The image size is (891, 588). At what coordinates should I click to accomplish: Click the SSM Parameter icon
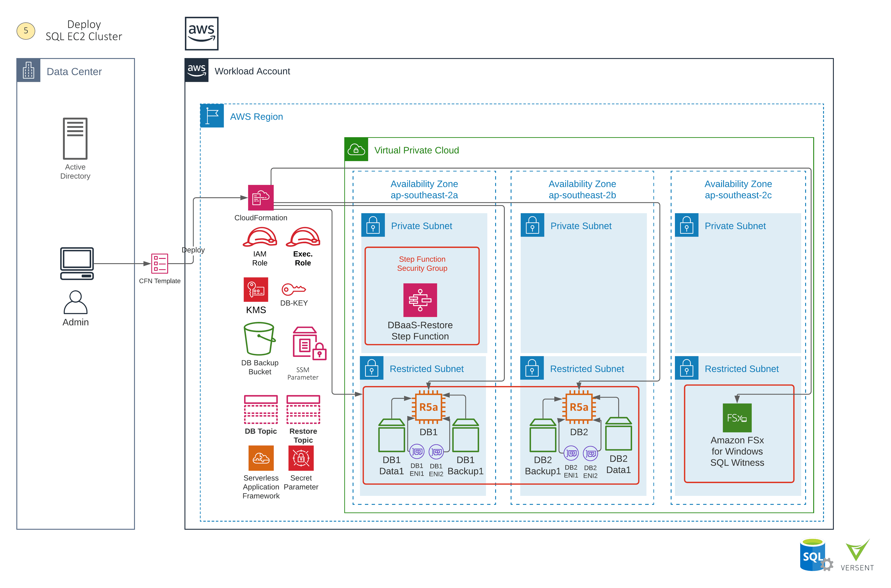pos(309,343)
